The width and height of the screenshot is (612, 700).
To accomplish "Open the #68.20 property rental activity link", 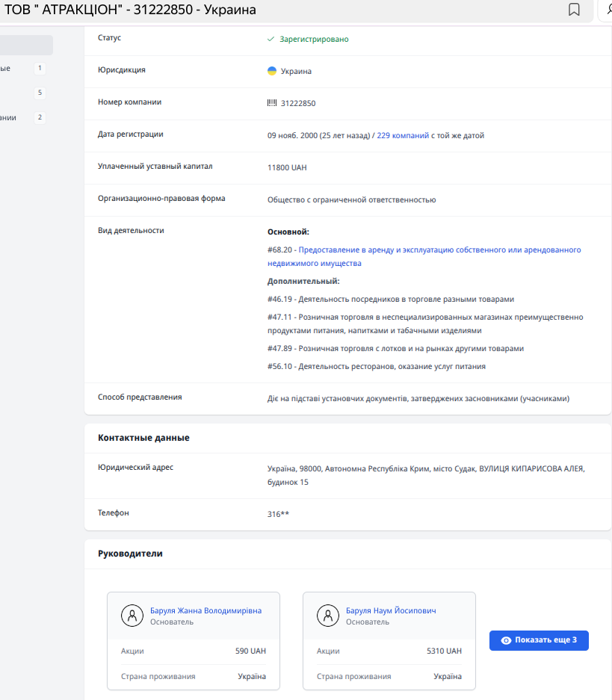I will (x=439, y=250).
